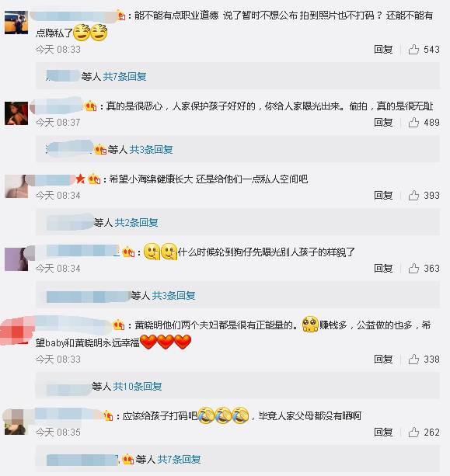This screenshot has height=476, width=450.
Task: Expand 共10条回复 replies thread
Action: (138, 387)
